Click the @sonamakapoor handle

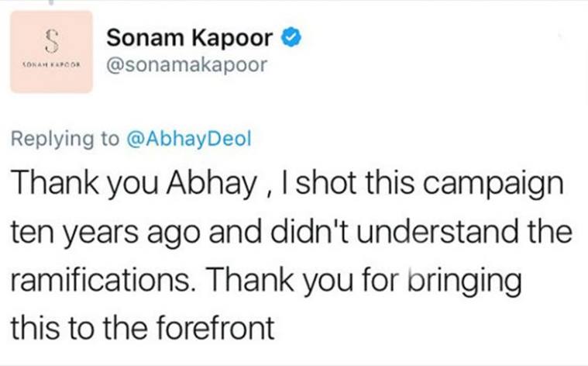186,65
